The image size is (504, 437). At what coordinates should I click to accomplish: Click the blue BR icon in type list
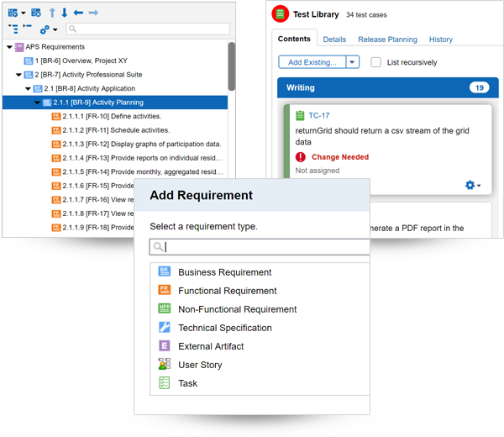pos(165,271)
